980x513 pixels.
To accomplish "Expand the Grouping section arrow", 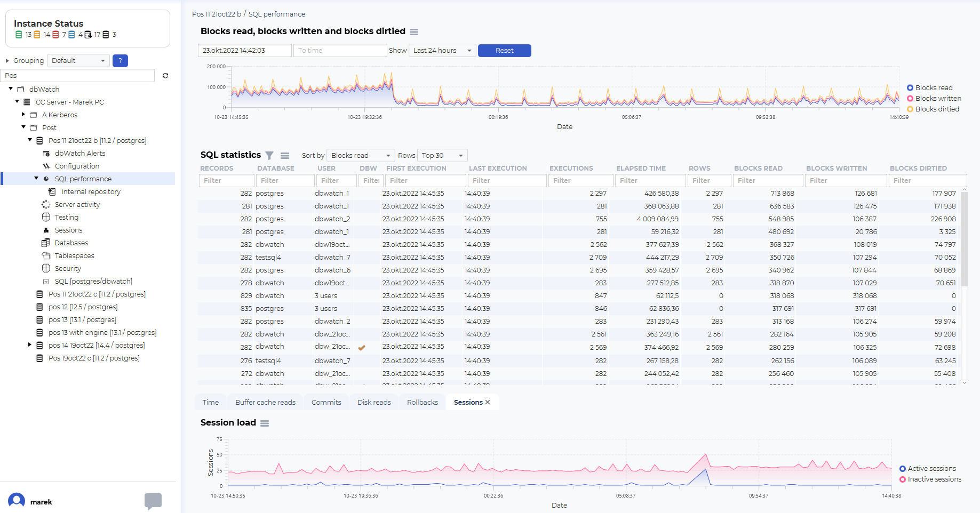I will pos(7,61).
